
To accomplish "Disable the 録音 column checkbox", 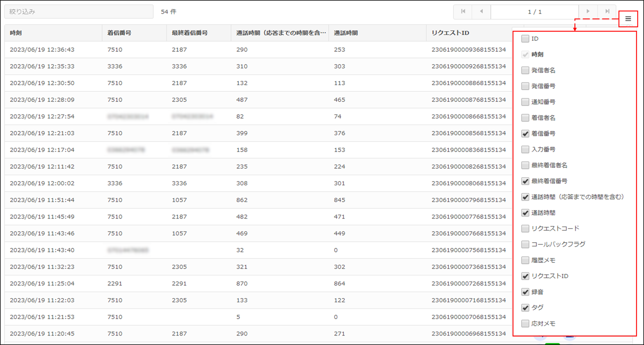I will pyautogui.click(x=525, y=292).
